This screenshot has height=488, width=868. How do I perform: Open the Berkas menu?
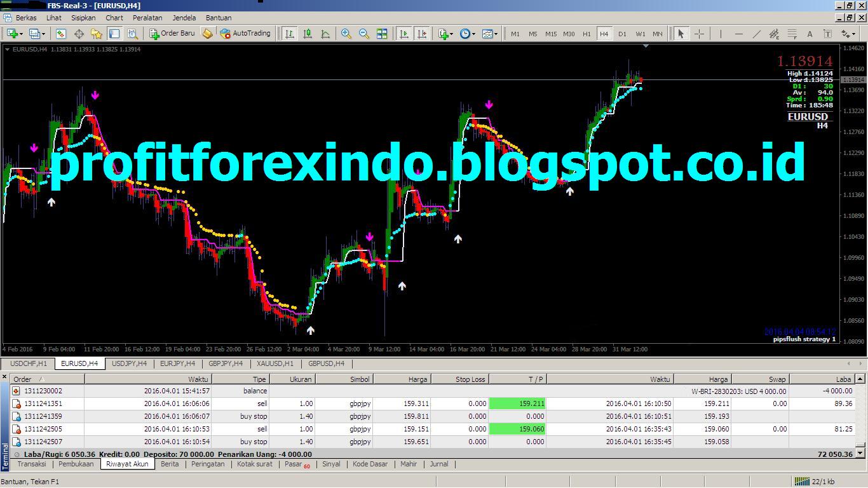[26, 18]
